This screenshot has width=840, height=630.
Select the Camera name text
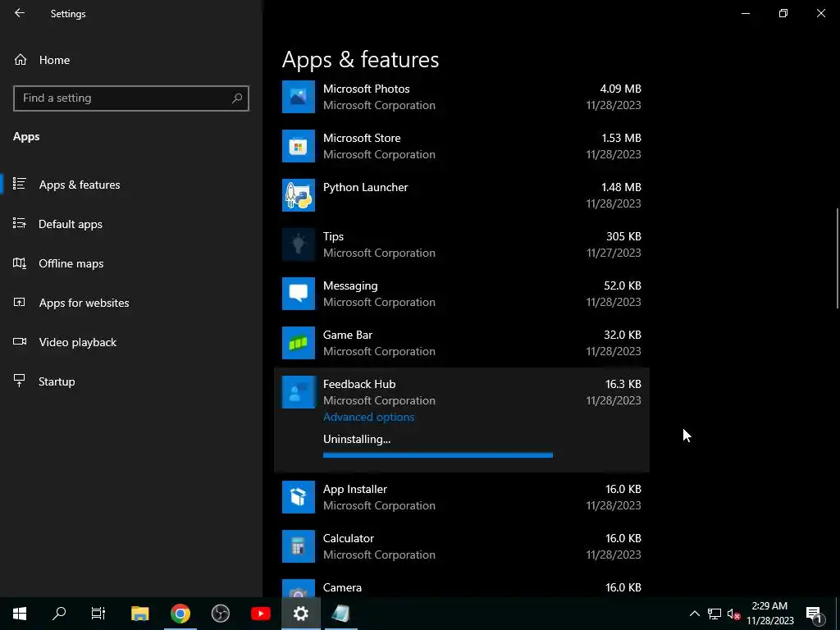342,587
